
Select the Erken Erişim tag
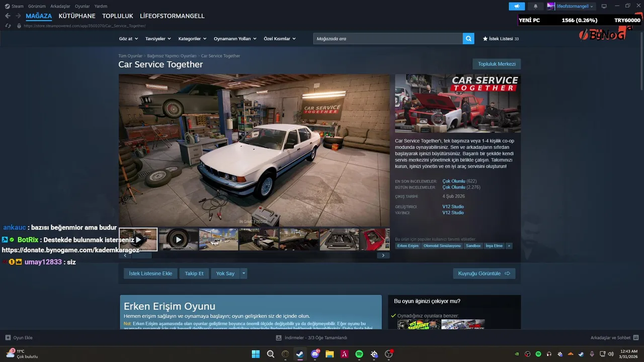tap(408, 246)
